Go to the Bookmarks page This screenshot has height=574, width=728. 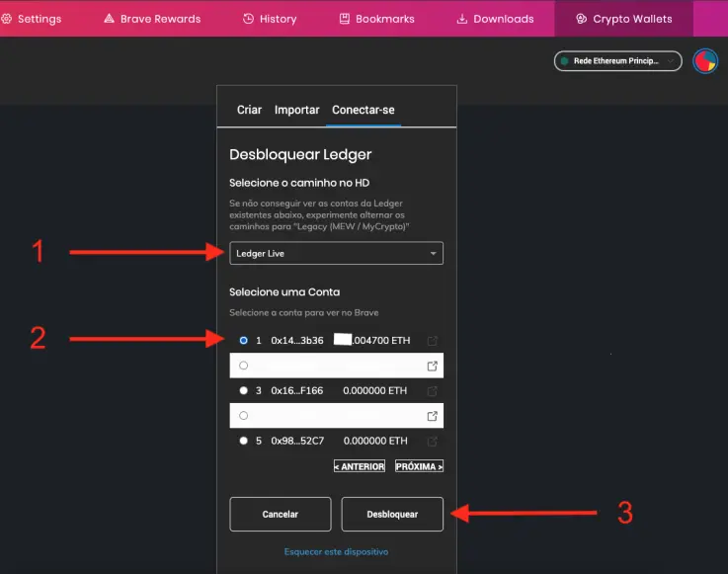(x=377, y=19)
